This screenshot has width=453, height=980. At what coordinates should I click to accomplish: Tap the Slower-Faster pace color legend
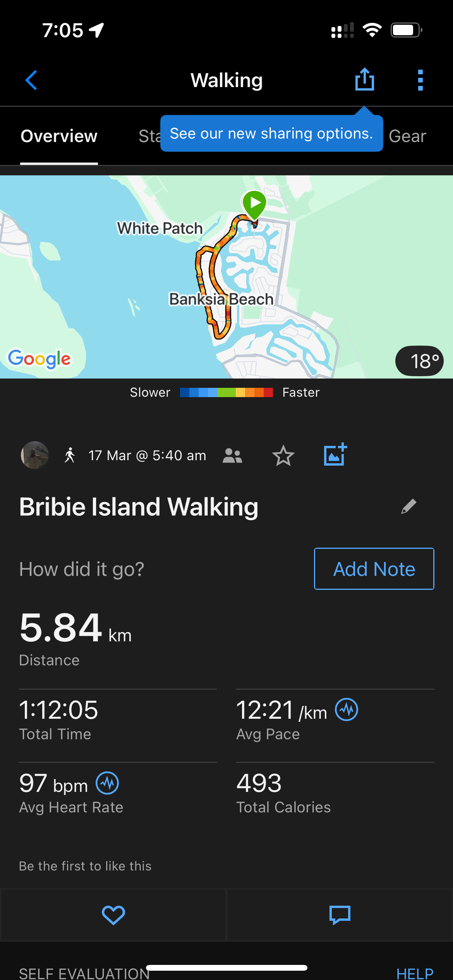click(x=226, y=392)
